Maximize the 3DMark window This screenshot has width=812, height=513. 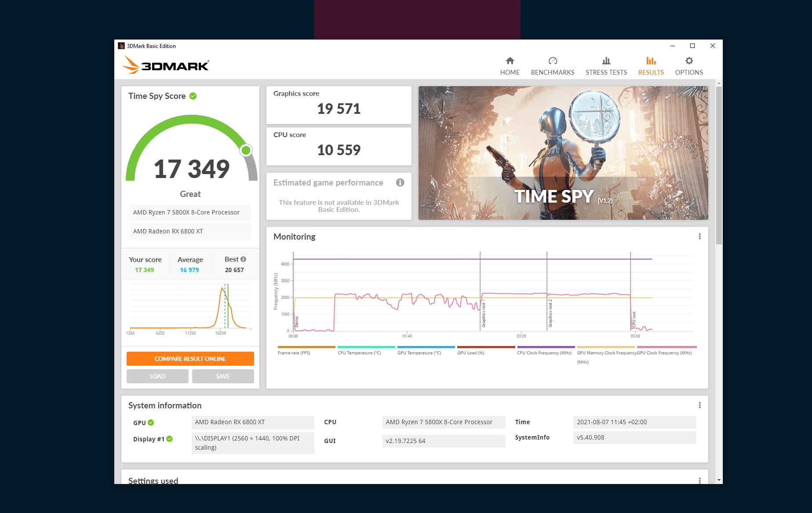coord(692,46)
